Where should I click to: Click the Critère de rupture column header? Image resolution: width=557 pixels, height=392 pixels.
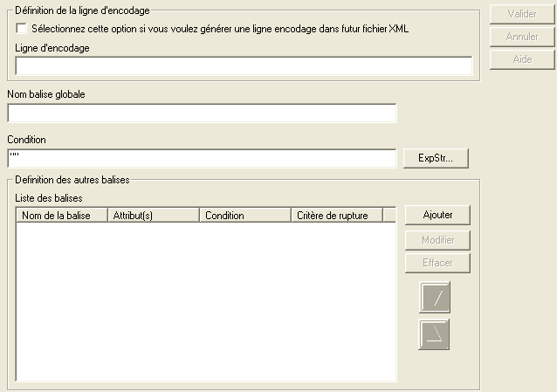(336, 216)
